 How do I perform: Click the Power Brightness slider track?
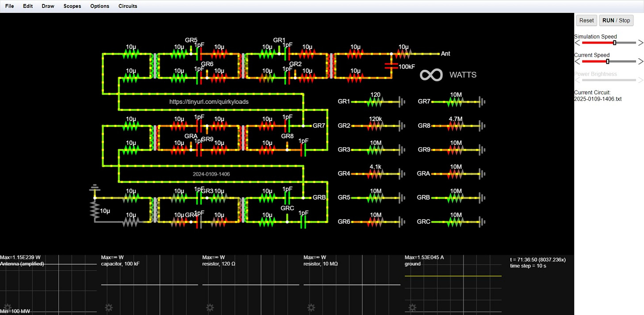point(609,80)
